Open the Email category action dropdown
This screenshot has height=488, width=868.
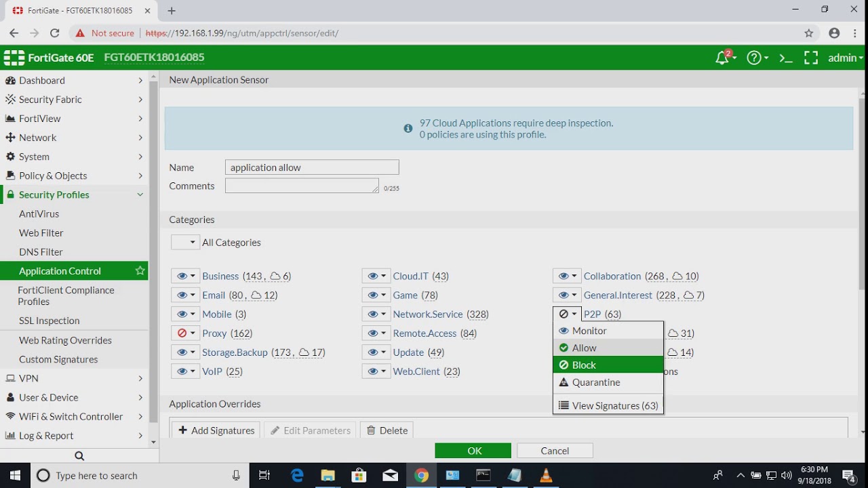coord(185,295)
